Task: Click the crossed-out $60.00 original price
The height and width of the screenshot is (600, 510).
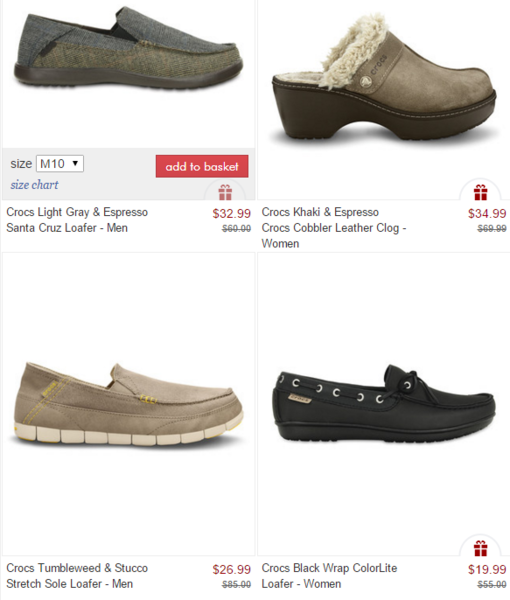Action: coord(236,229)
